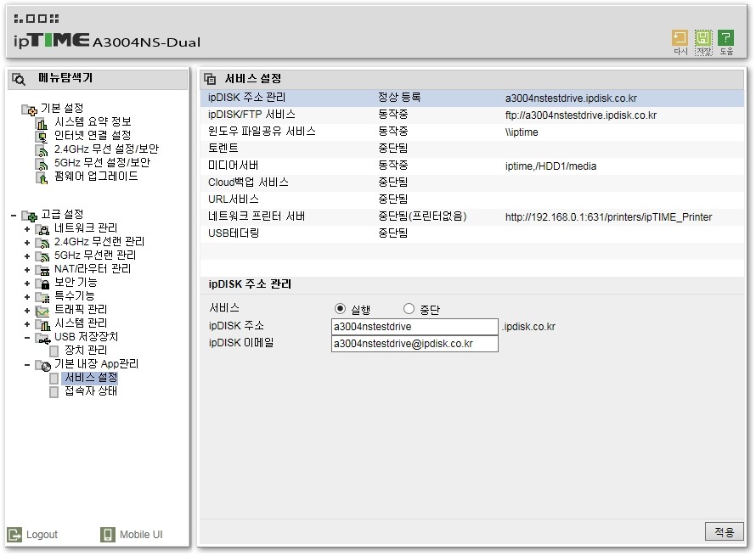Expand the 트래픽 관리 node
This screenshot has width=756, height=556.
click(27, 311)
